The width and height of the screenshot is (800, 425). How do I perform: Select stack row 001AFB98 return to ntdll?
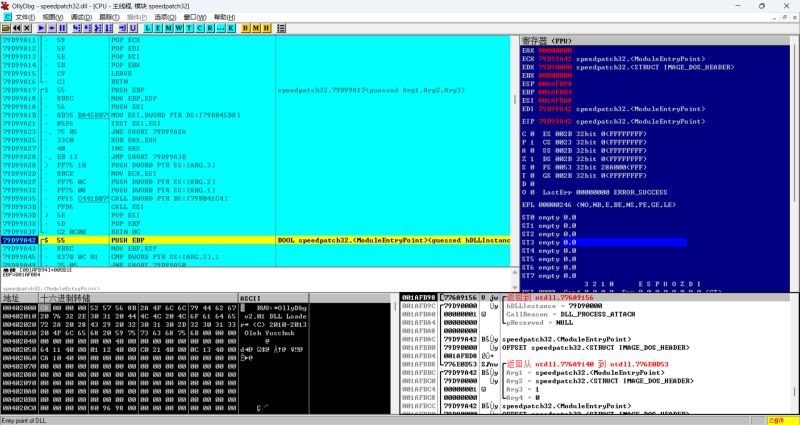[x=595, y=297]
